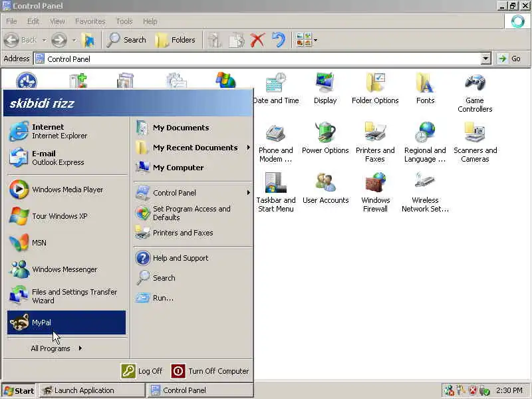Open Windows Firewall applet

click(375, 192)
